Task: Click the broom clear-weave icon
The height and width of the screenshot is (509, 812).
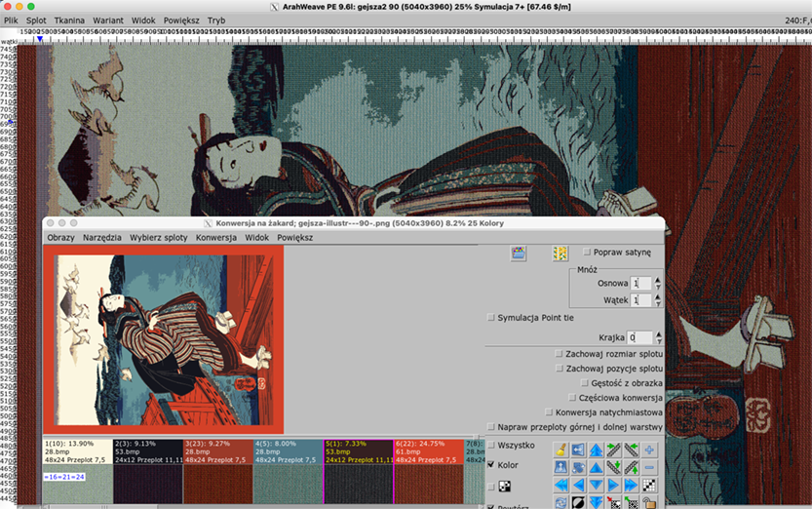Action: pyautogui.click(x=561, y=450)
